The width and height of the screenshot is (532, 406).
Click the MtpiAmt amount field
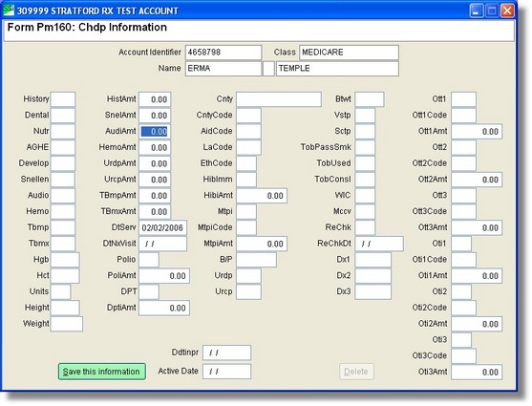click(262, 244)
